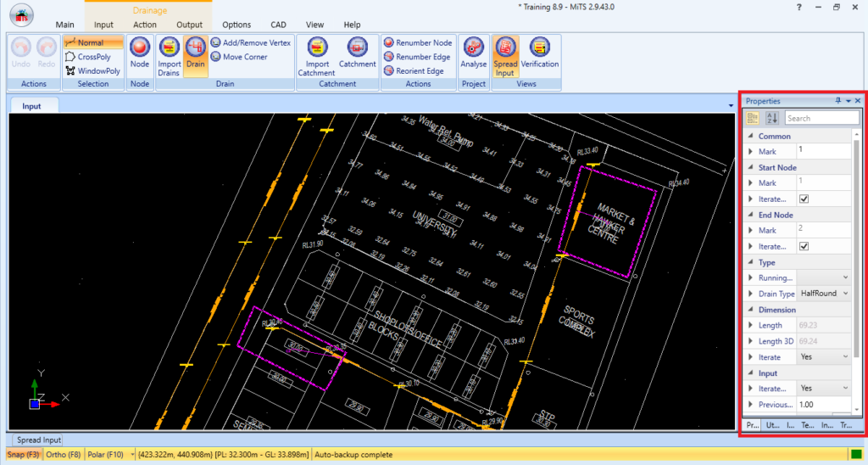This screenshot has width=868, height=465.
Task: Open the Main ribbon tab
Action: tap(64, 25)
